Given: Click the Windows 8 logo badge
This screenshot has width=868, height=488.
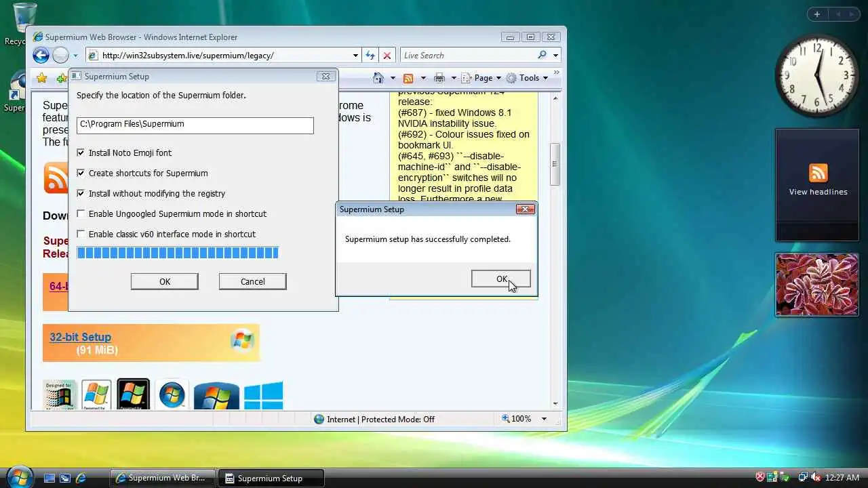Looking at the screenshot, I should [216, 396].
